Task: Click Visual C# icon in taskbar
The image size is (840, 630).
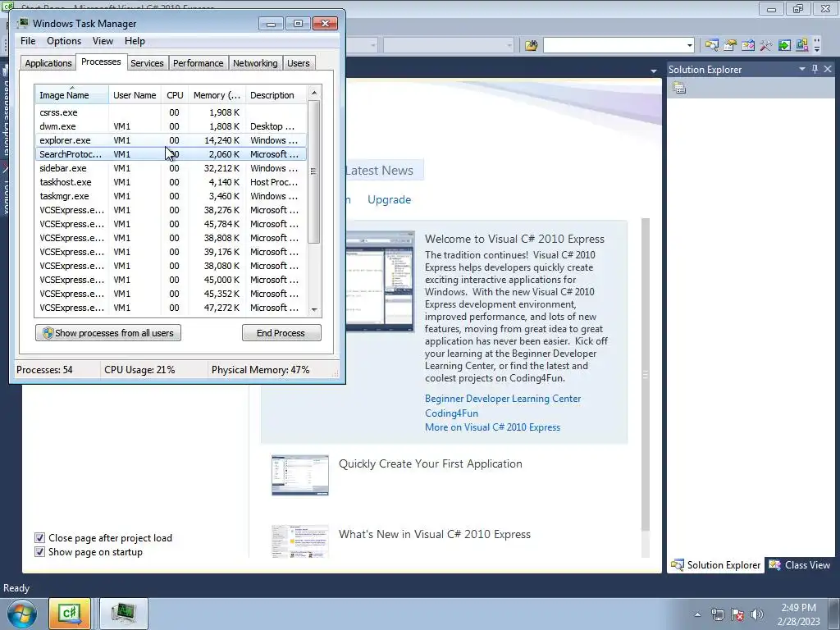Action: pyautogui.click(x=70, y=613)
